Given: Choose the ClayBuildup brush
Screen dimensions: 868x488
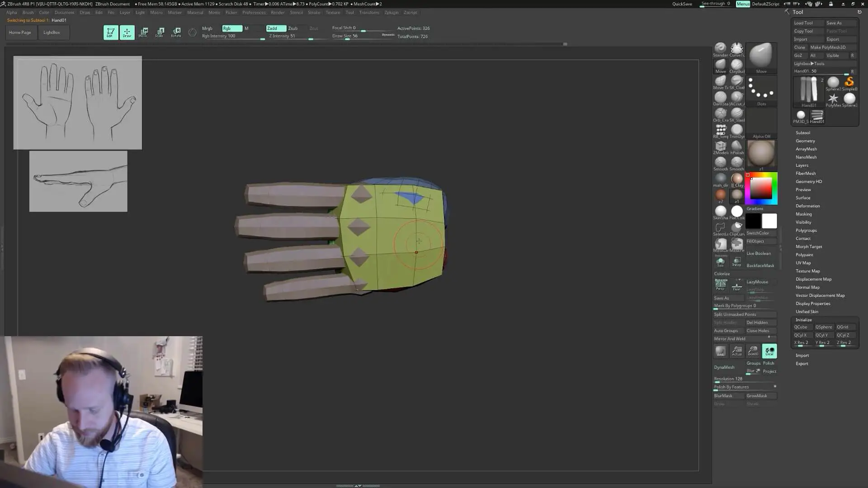Looking at the screenshot, I should (737, 66).
